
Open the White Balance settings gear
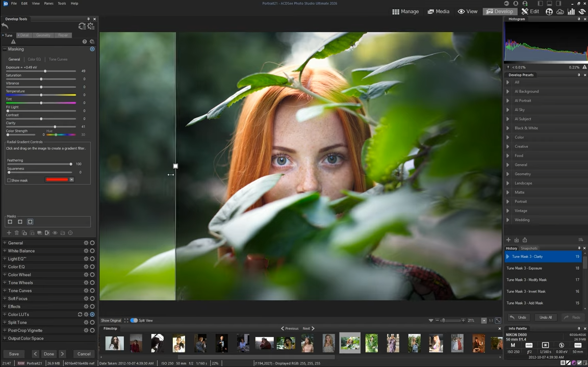(x=86, y=251)
